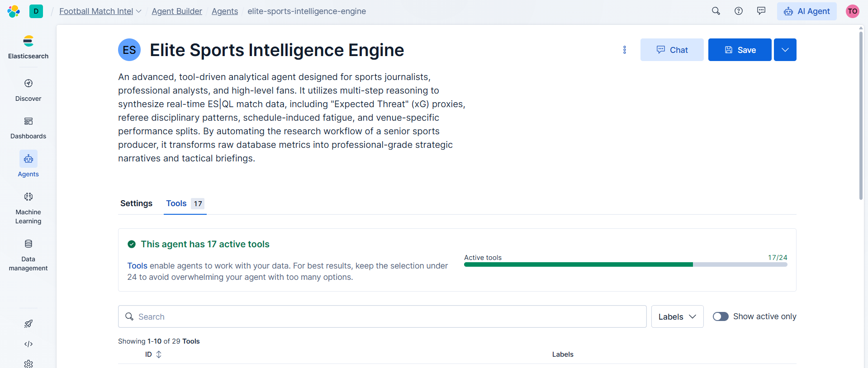This screenshot has height=368, width=868.
Task: Open the feedback chat bubble icon
Action: [761, 11]
